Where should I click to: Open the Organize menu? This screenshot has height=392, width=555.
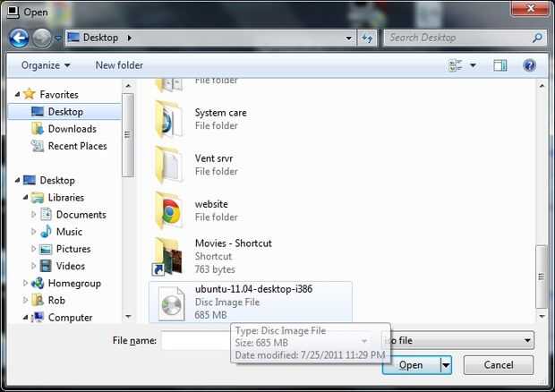point(46,65)
